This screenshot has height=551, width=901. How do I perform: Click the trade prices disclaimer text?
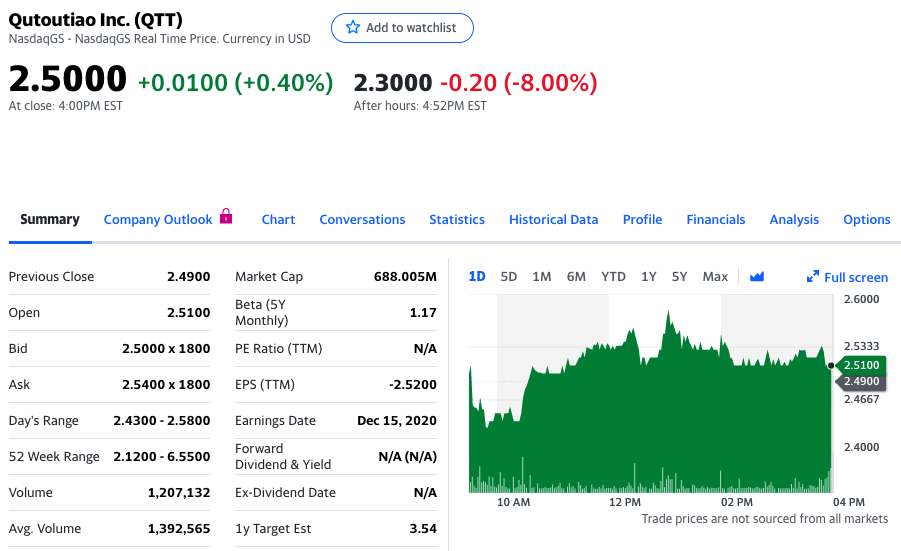[x=765, y=519]
